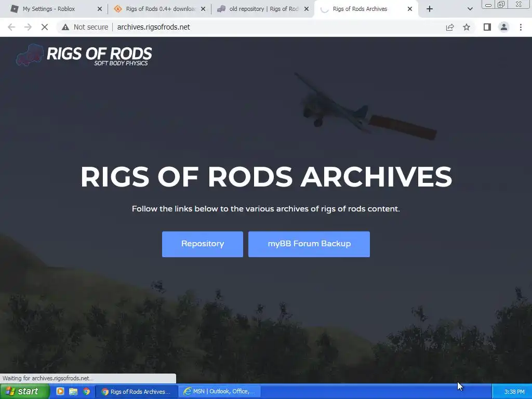
Task: Share this page icon
Action: point(450,27)
